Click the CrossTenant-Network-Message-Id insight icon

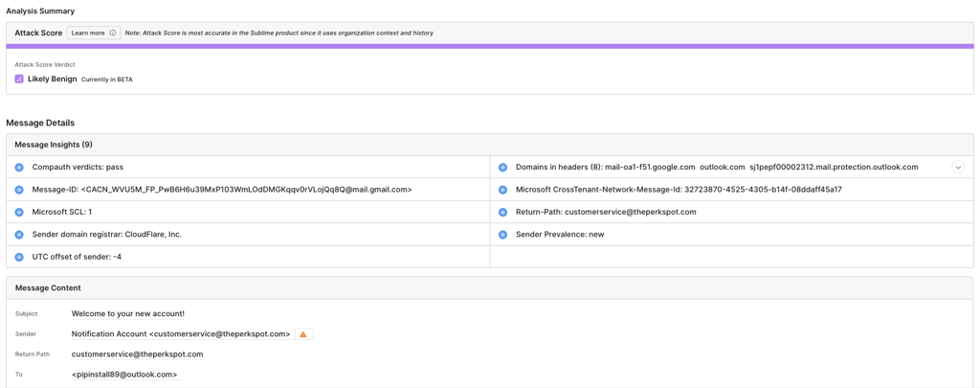tap(502, 190)
